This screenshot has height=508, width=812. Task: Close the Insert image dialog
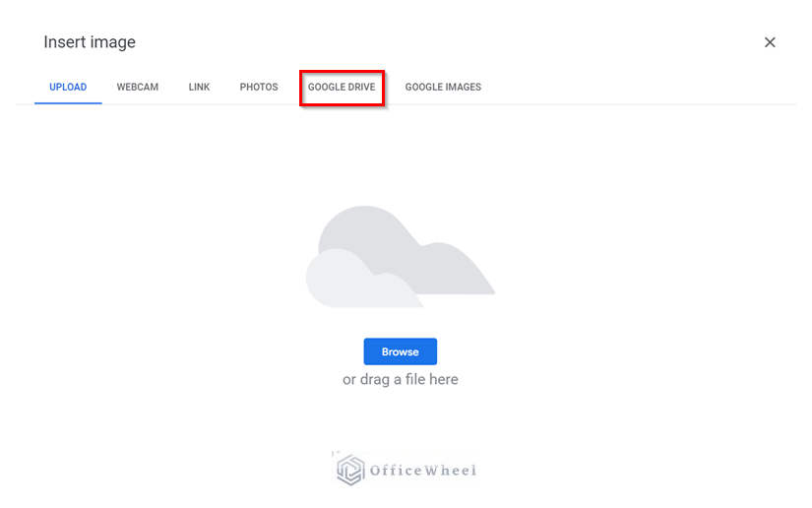pos(770,42)
